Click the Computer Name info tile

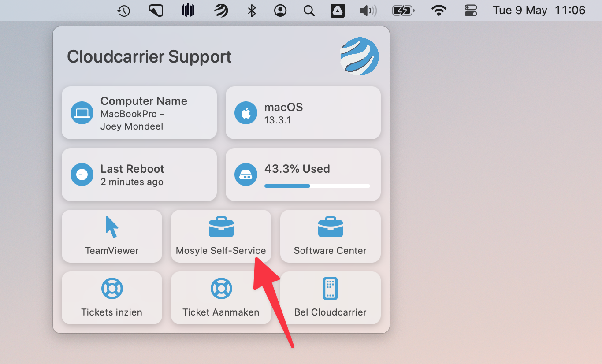[x=139, y=113]
